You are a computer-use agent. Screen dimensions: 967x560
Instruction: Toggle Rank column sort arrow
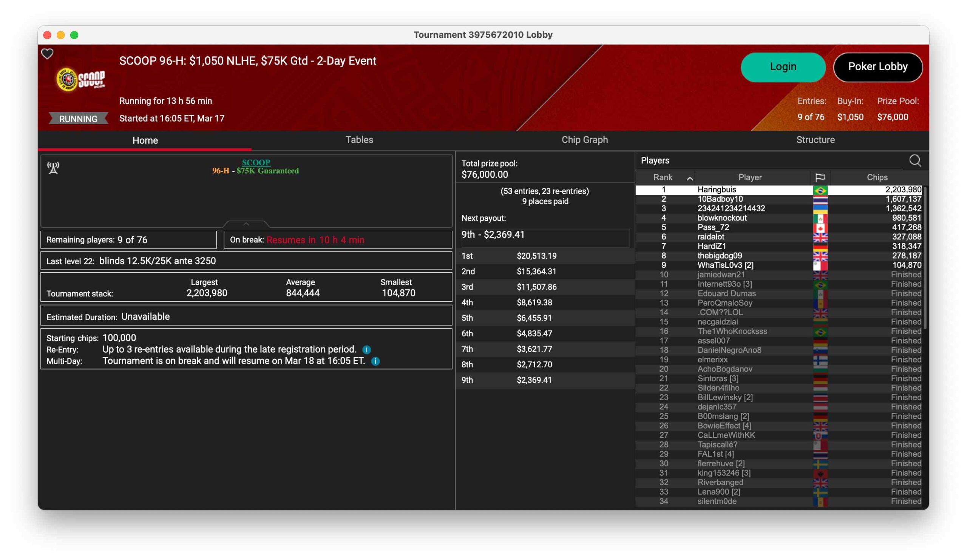[x=690, y=178]
